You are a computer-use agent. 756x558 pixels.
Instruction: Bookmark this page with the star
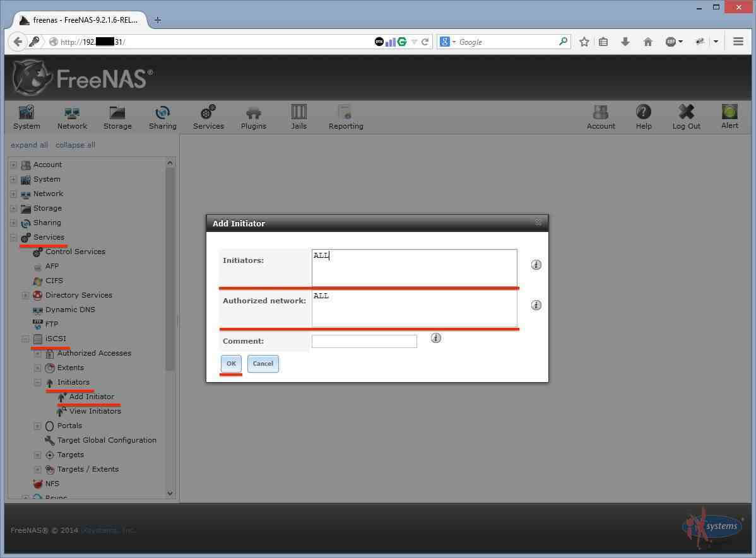tap(584, 42)
